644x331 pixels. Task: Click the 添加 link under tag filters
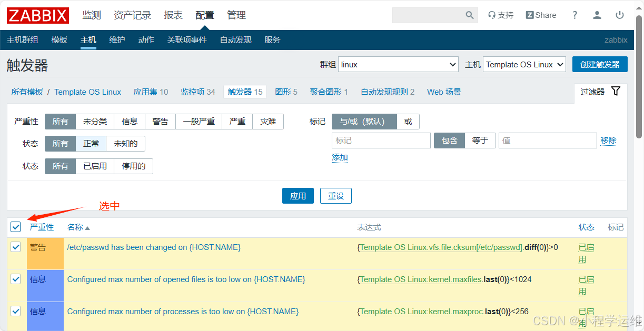click(340, 157)
